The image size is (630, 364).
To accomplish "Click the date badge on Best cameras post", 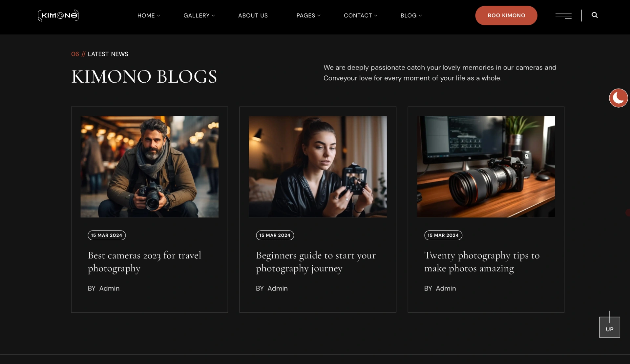I will pos(107,235).
